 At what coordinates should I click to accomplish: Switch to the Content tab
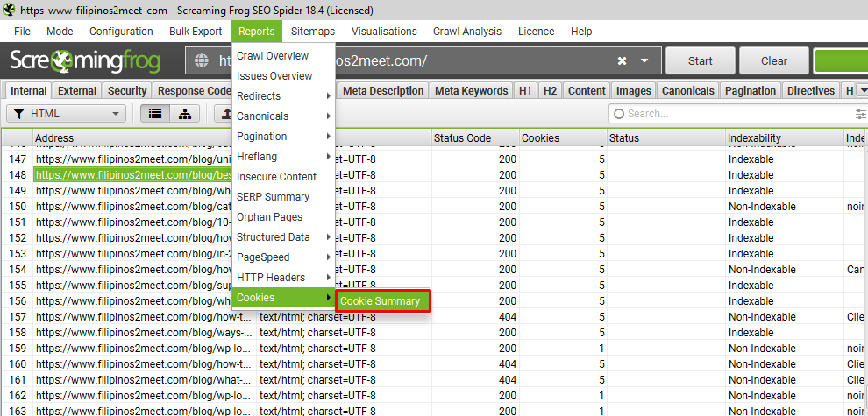(587, 91)
